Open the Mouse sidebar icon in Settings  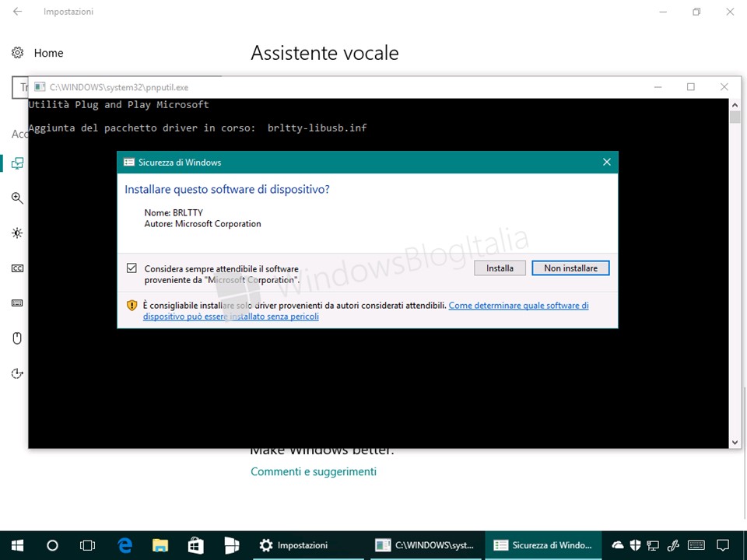coord(17,338)
